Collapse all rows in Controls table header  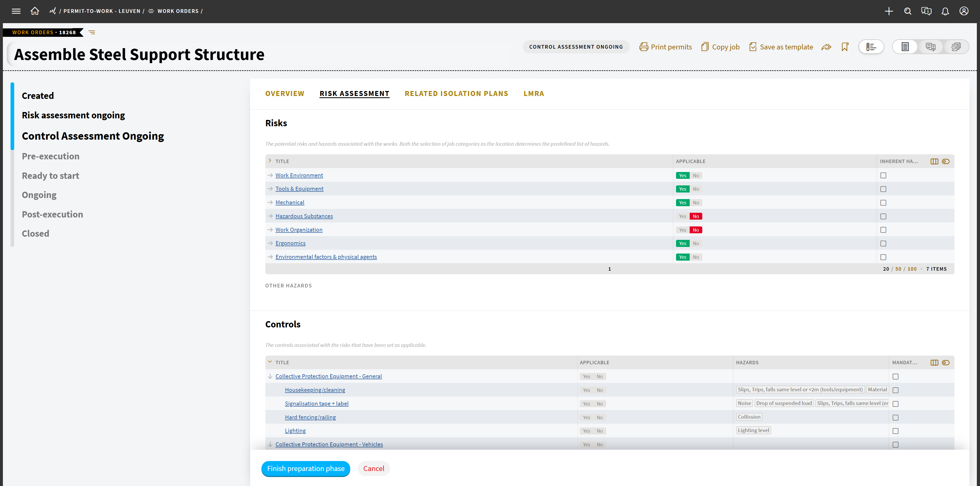[x=270, y=362]
